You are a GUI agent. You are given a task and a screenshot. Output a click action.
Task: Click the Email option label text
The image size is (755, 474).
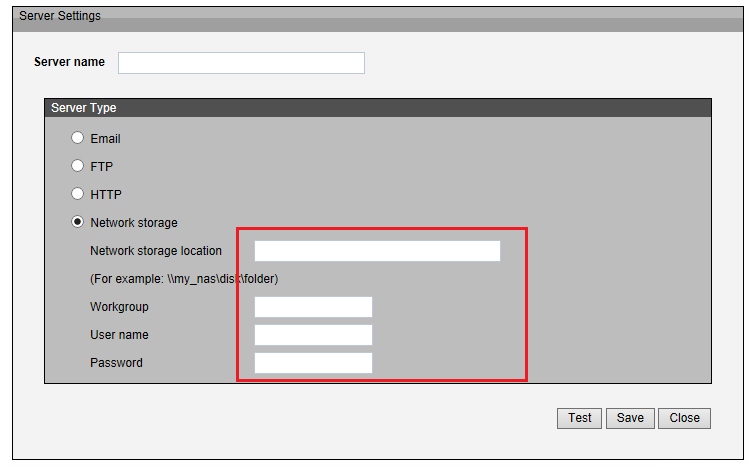click(x=105, y=139)
